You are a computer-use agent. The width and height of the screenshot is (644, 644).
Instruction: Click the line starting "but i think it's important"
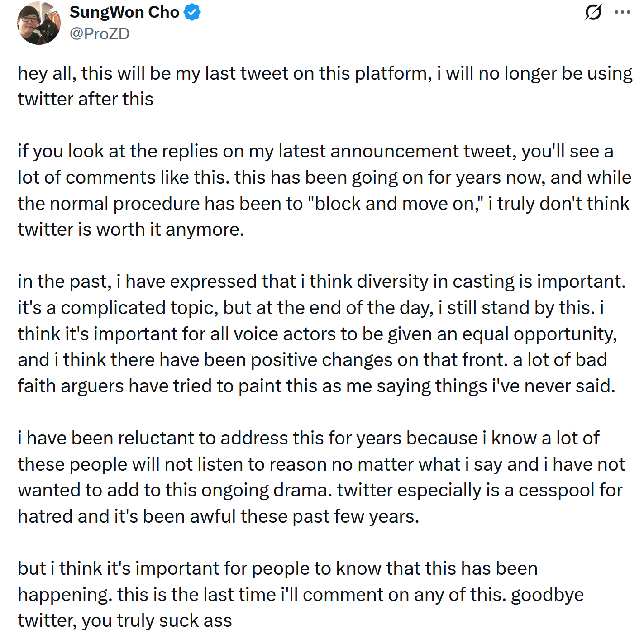[278, 569]
